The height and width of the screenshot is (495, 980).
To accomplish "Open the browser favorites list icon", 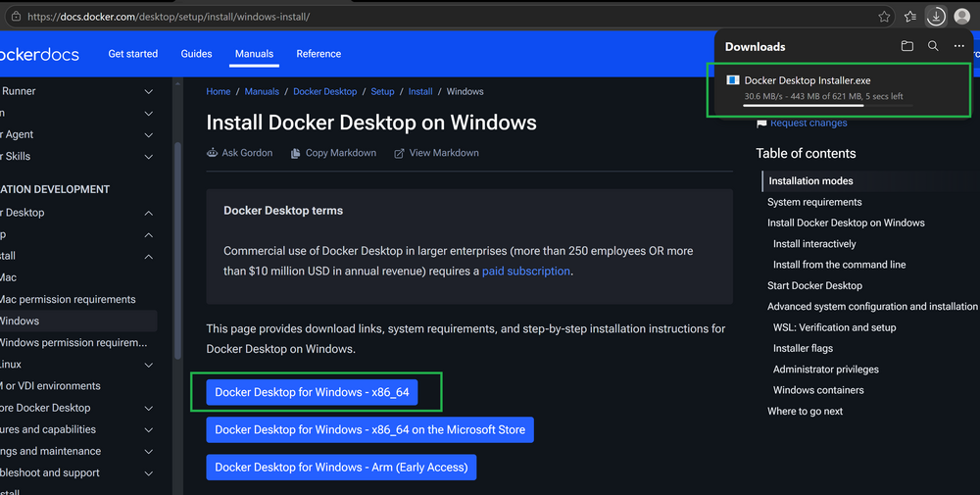I will 910,17.
